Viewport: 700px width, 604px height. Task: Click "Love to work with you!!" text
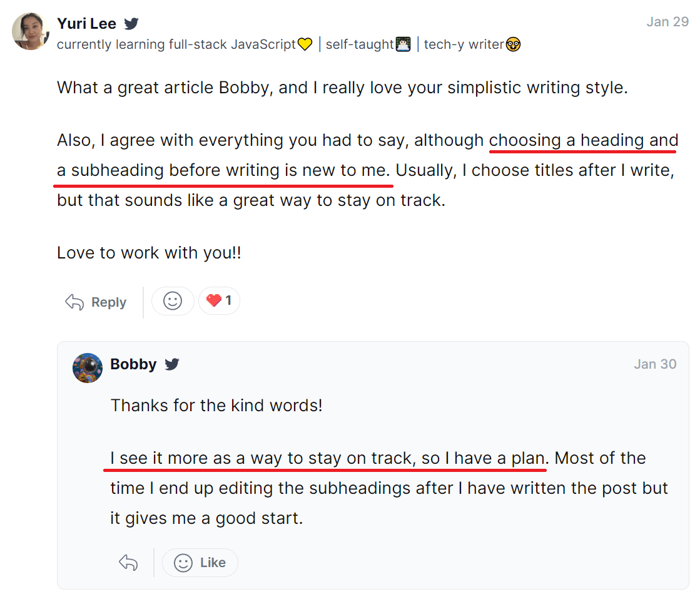click(149, 253)
